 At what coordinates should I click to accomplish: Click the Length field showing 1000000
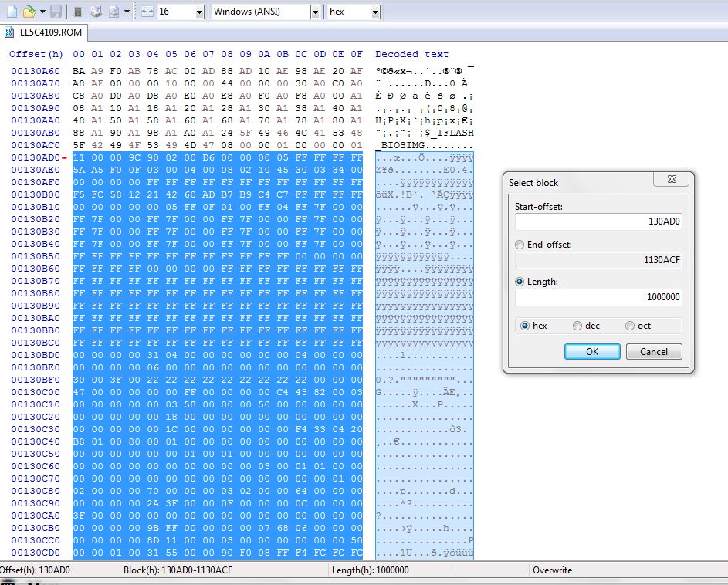tap(598, 297)
